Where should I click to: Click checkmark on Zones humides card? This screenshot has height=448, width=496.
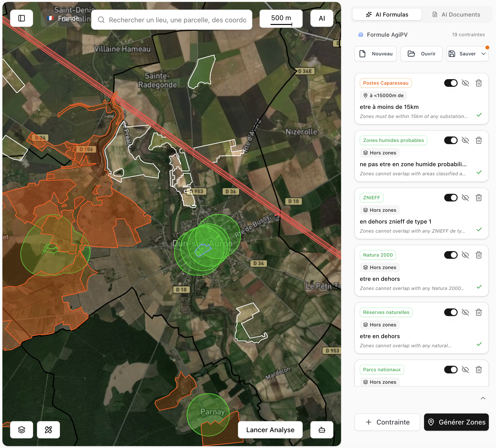tap(479, 172)
